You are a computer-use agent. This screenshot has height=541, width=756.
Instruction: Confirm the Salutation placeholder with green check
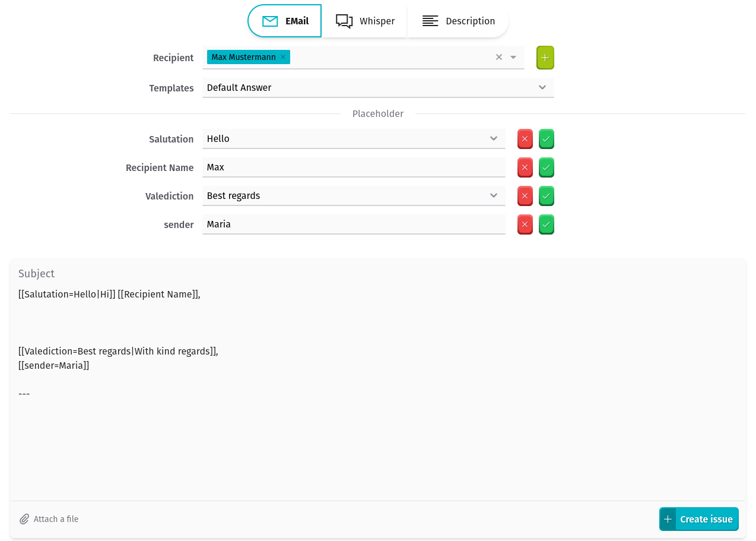click(x=547, y=139)
